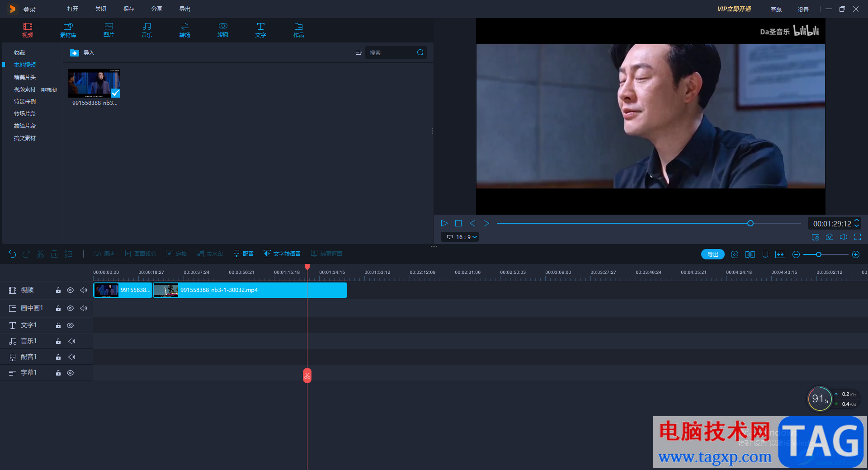Open the 保存 menu item
The height and width of the screenshot is (470, 868).
pyautogui.click(x=129, y=9)
